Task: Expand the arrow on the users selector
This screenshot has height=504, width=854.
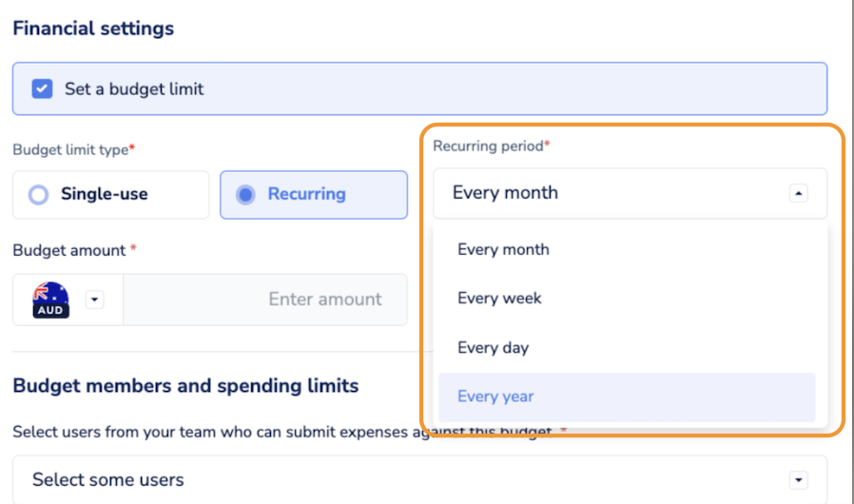Action: [x=799, y=480]
